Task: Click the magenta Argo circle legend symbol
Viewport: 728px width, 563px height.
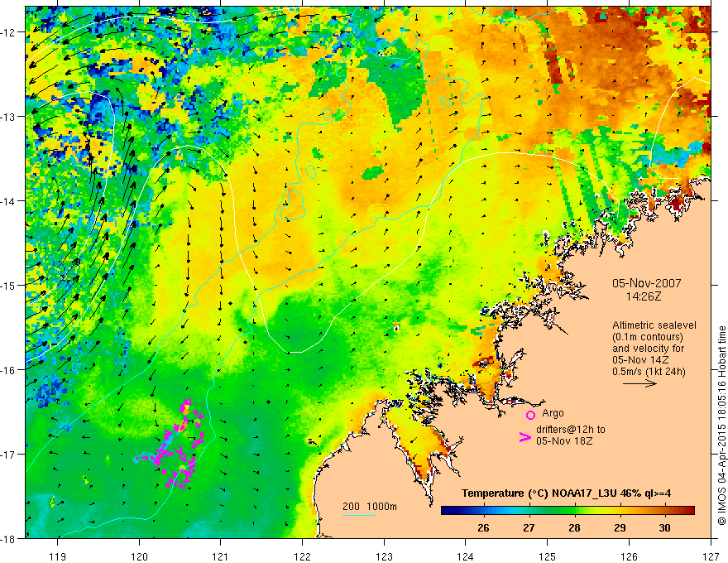Action: point(530,415)
